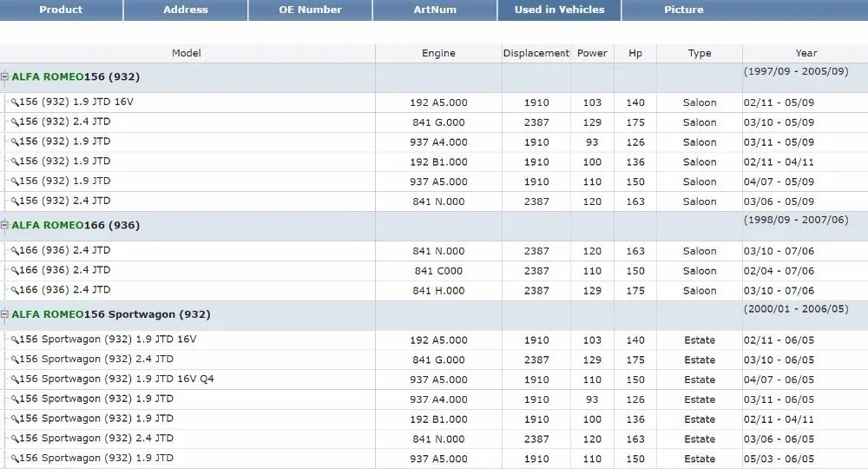This screenshot has width=868, height=469.
Task: Click year range (2000/01 - 2006/05)
Action: click(x=796, y=308)
